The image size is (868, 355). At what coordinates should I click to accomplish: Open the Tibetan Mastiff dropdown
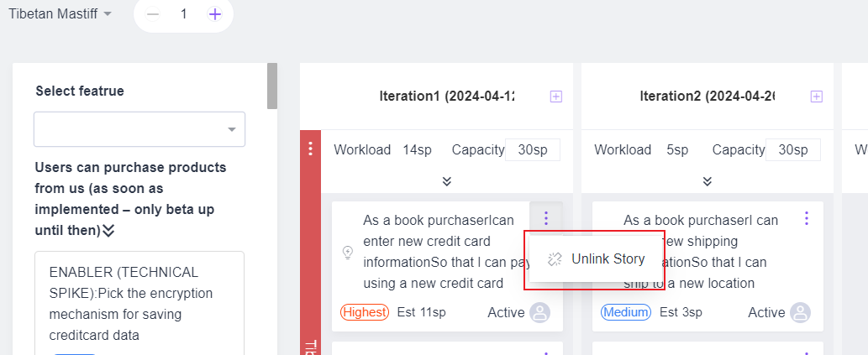tap(60, 14)
